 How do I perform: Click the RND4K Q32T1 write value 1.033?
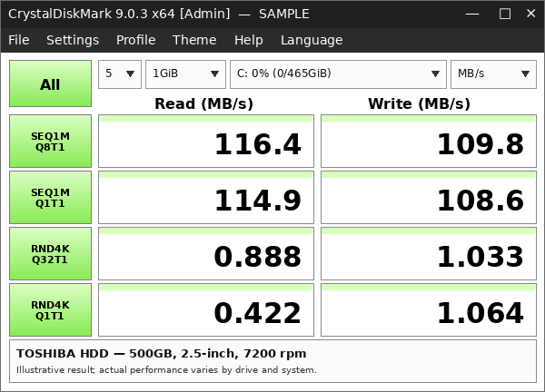pyautogui.click(x=429, y=254)
